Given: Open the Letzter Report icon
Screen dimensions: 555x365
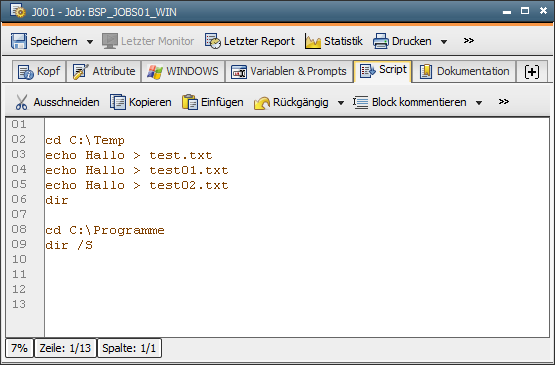Looking at the screenshot, I should pos(213,41).
